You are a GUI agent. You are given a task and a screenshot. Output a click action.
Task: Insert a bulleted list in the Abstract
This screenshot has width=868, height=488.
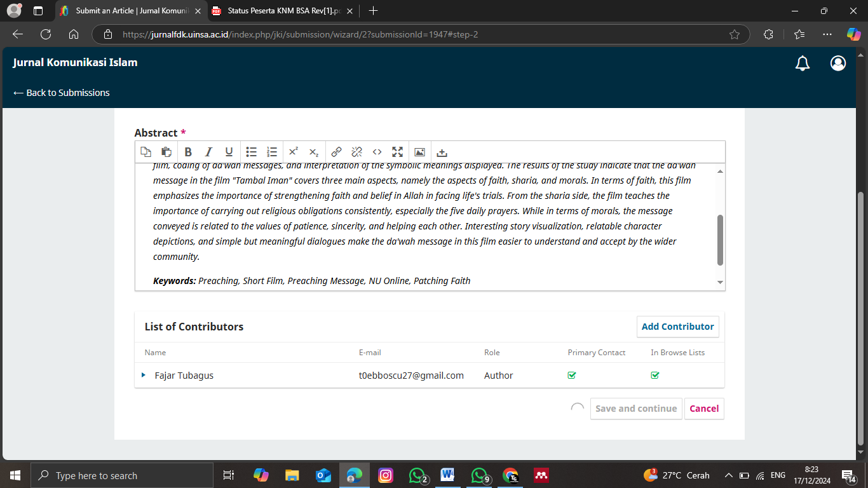point(252,152)
